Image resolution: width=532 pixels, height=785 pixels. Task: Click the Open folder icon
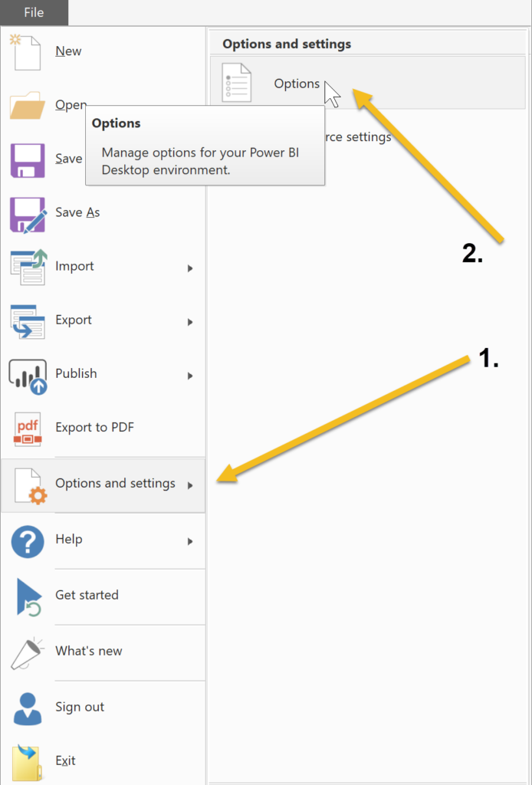click(x=27, y=106)
